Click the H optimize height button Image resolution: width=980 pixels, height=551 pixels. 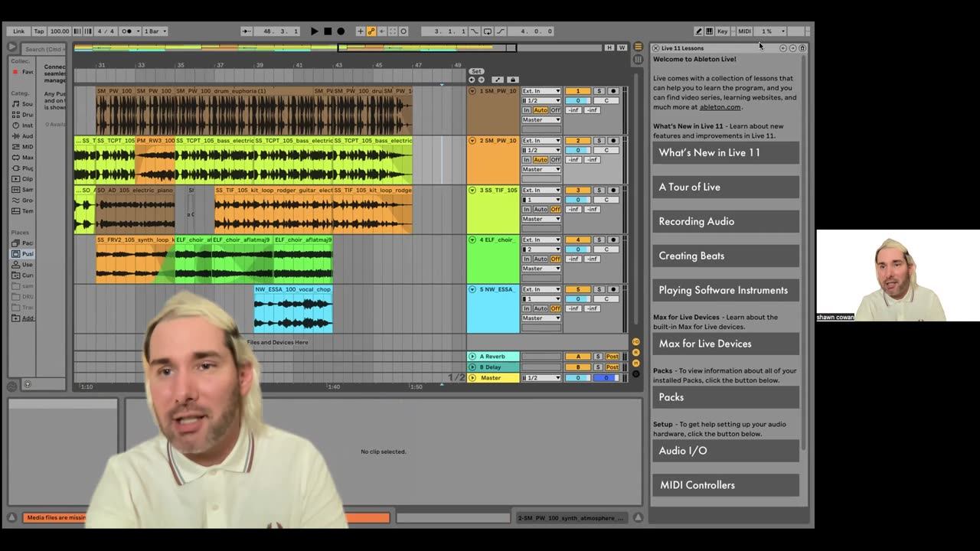[609, 47]
